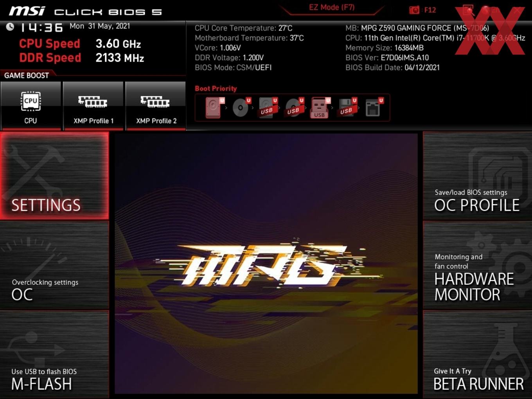Select the network boot device icon
This screenshot has width=532, height=399.
tap(374, 108)
